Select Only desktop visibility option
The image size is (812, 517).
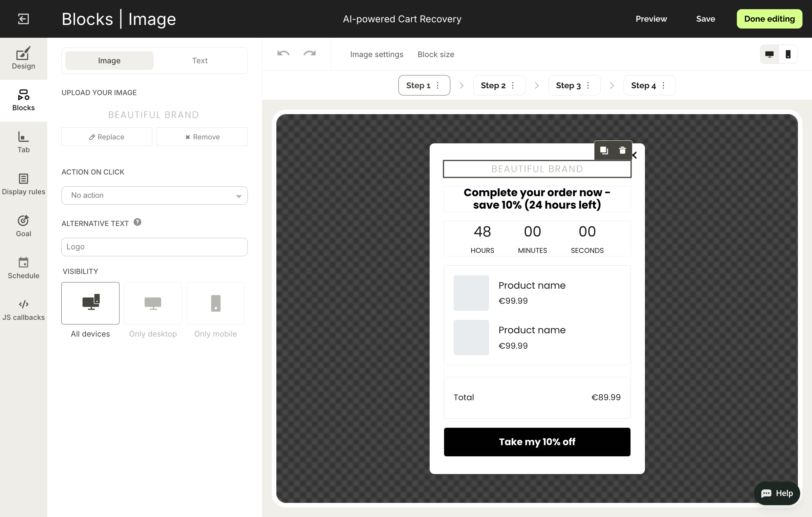tap(153, 303)
